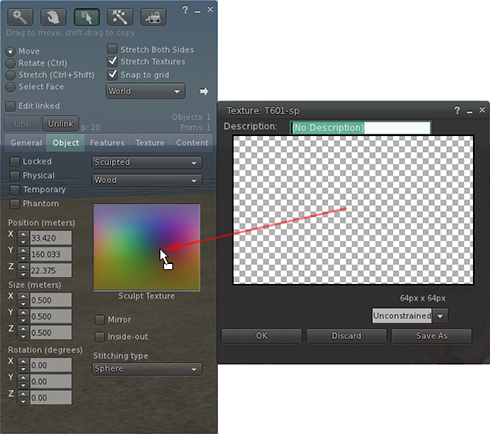Click the Position Z field 22.375
Image resolution: width=490 pixels, height=434 pixels.
[51, 271]
